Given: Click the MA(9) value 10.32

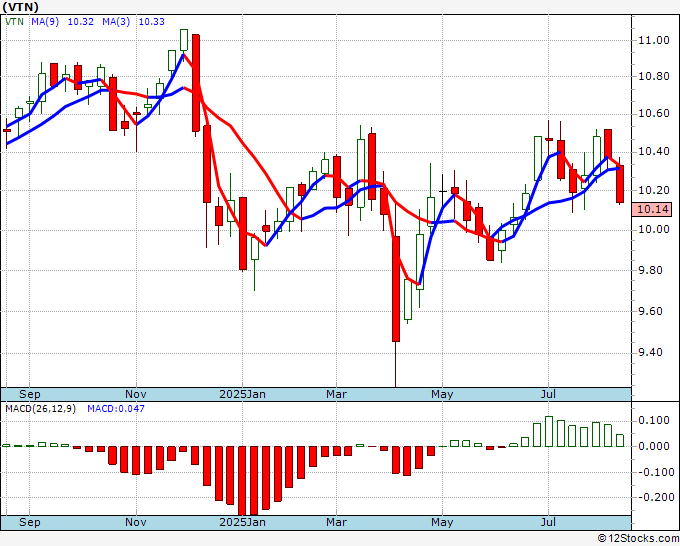Looking at the screenshot, I should 81,21.
